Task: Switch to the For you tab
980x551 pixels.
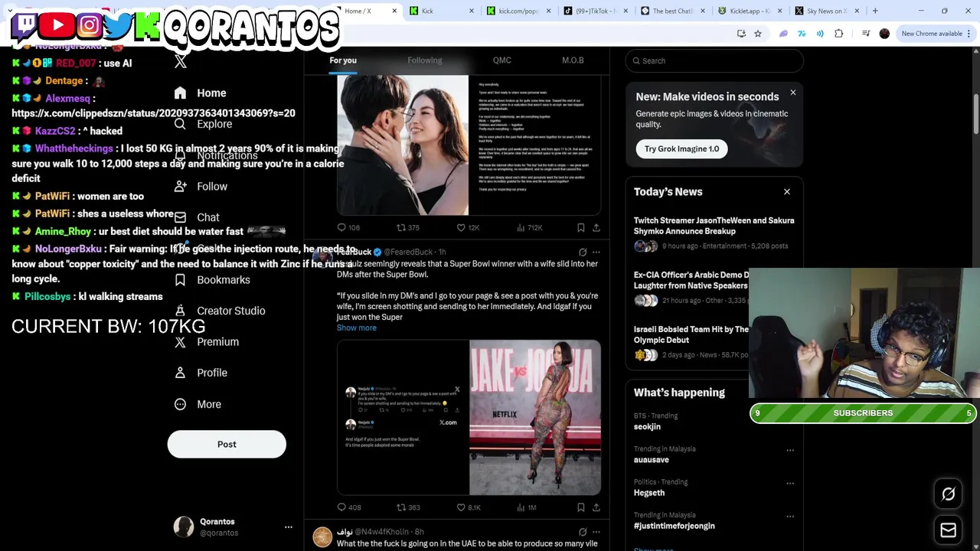Action: click(x=343, y=60)
